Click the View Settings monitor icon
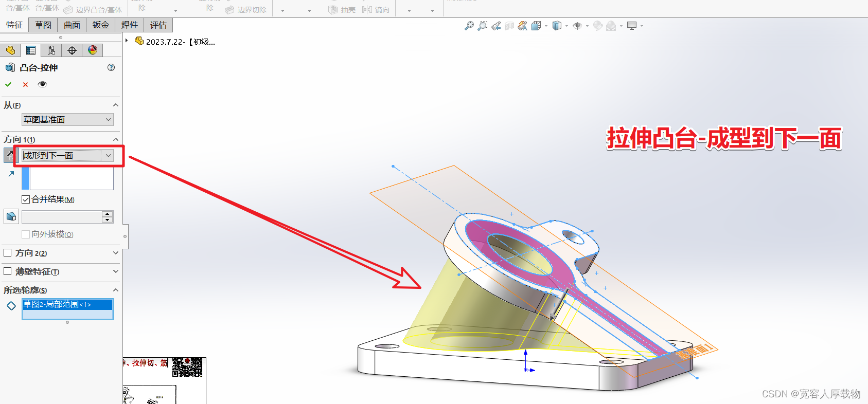This screenshot has height=404, width=868. (x=632, y=26)
